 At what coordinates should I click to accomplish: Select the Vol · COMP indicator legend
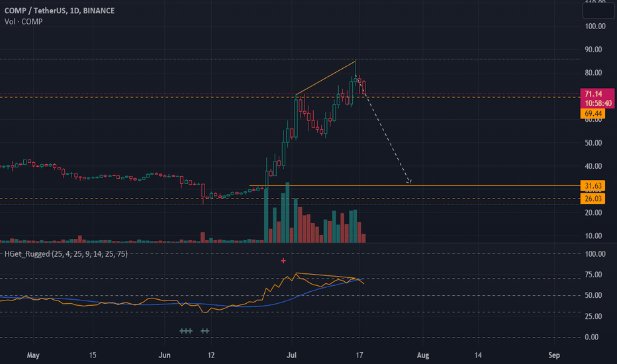coord(24,22)
